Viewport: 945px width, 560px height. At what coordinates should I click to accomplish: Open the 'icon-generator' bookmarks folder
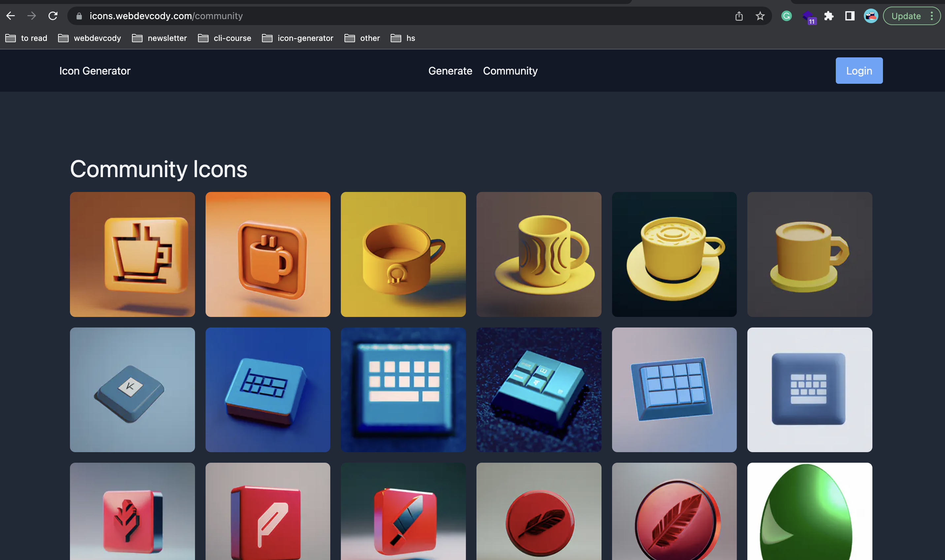pyautogui.click(x=298, y=38)
